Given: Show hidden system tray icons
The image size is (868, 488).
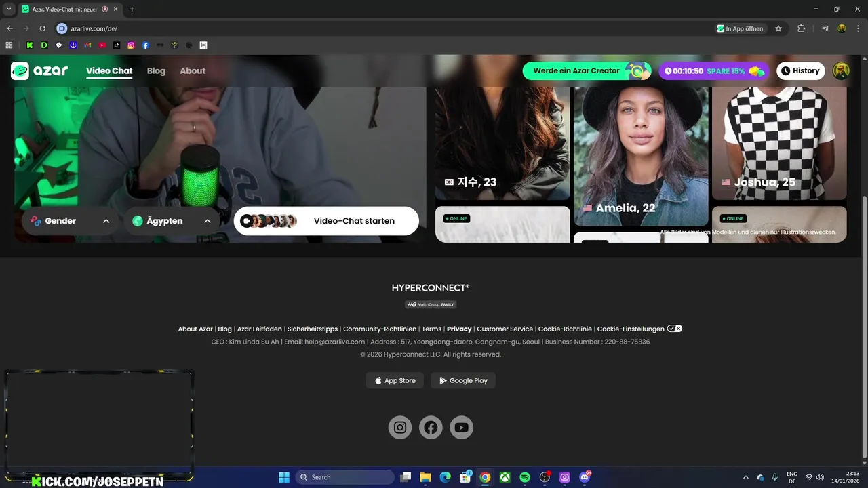Looking at the screenshot, I should (746, 477).
